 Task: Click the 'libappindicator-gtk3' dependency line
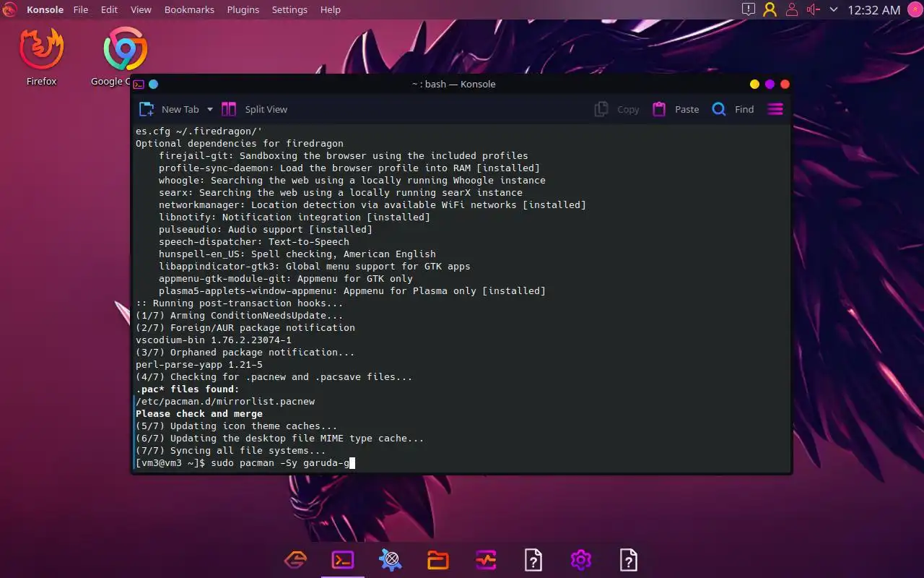[315, 266]
